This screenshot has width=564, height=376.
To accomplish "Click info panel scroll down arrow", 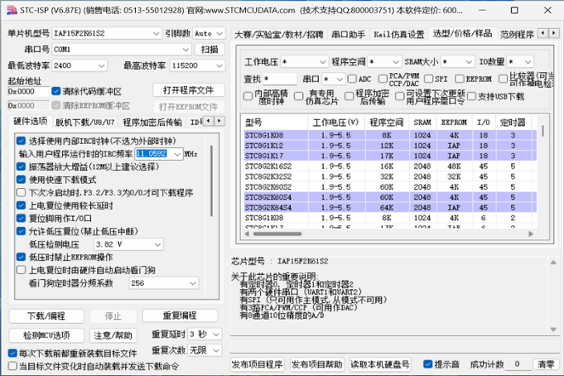I will point(553,329).
